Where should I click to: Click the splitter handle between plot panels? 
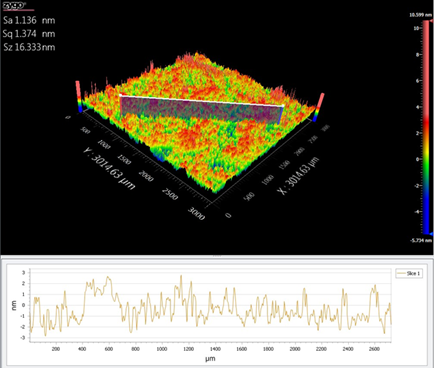217,256
